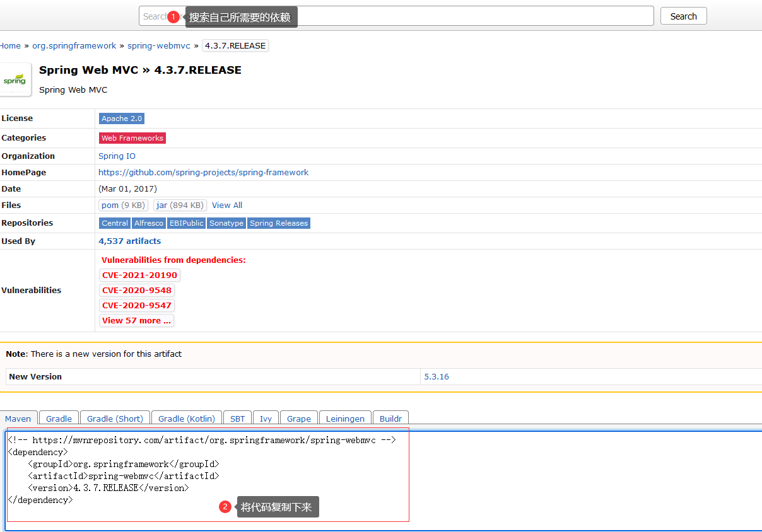This screenshot has height=532, width=762.
Task: Click the License row label
Action: pos(17,119)
